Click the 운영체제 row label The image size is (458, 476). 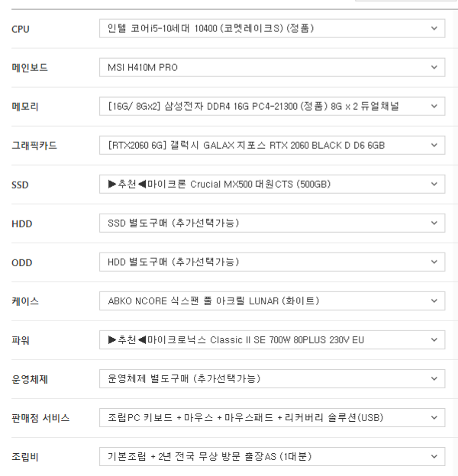[x=30, y=379]
